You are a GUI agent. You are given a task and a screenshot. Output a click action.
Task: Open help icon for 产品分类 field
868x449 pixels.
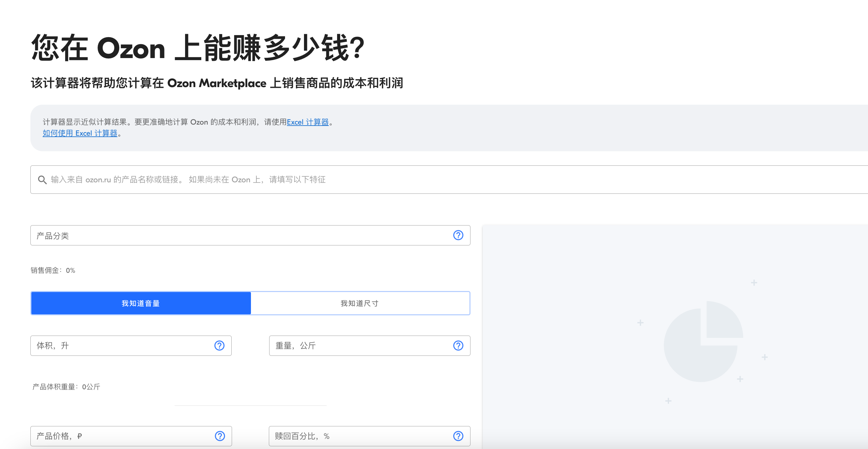point(458,235)
